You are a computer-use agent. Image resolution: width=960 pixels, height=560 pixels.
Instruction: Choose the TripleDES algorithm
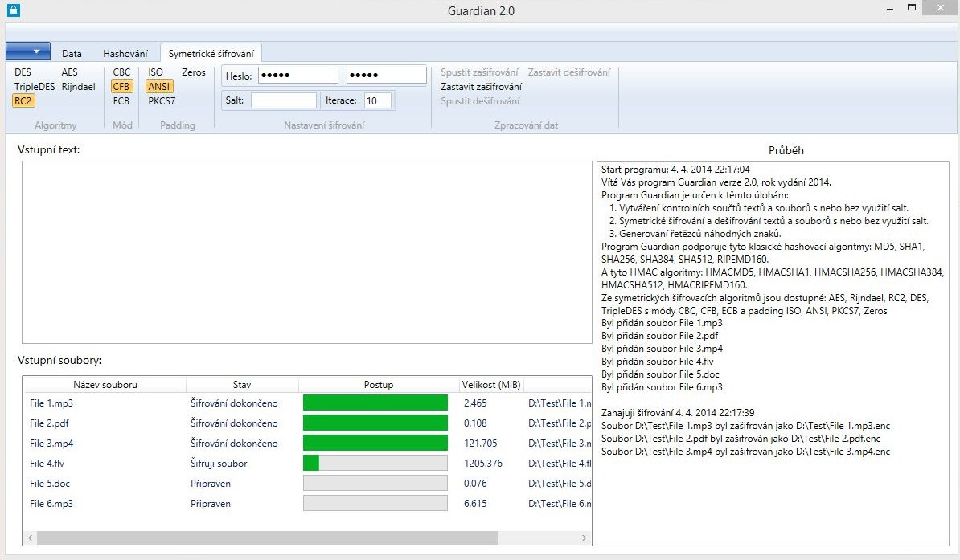[35, 87]
